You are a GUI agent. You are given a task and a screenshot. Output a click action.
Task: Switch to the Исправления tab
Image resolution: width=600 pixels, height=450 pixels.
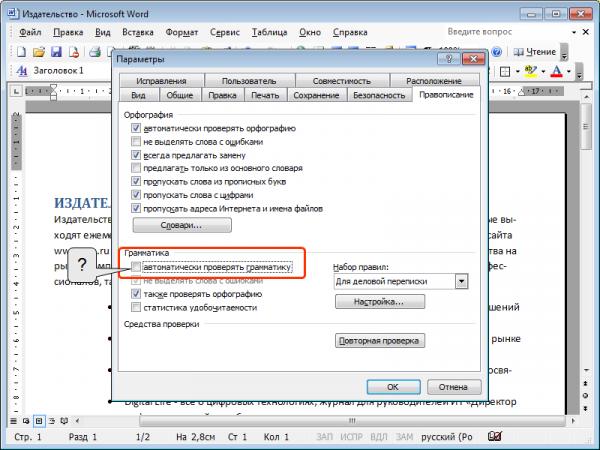[x=161, y=81]
